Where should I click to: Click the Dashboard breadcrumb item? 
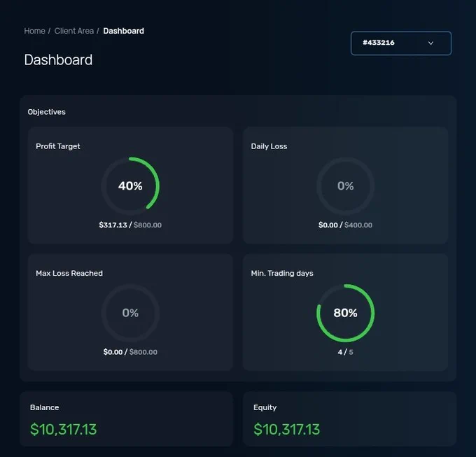124,31
